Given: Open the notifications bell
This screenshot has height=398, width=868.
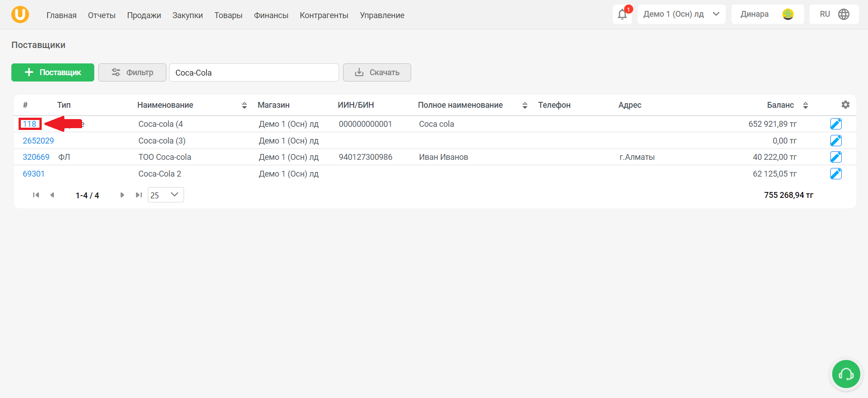Looking at the screenshot, I should coord(622,14).
